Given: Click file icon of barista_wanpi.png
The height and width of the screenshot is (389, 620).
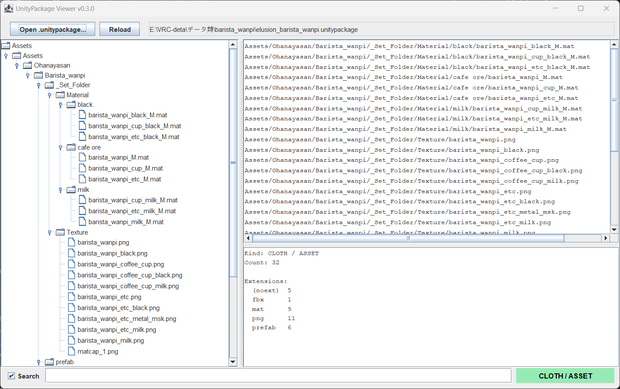Looking at the screenshot, I should (71, 242).
